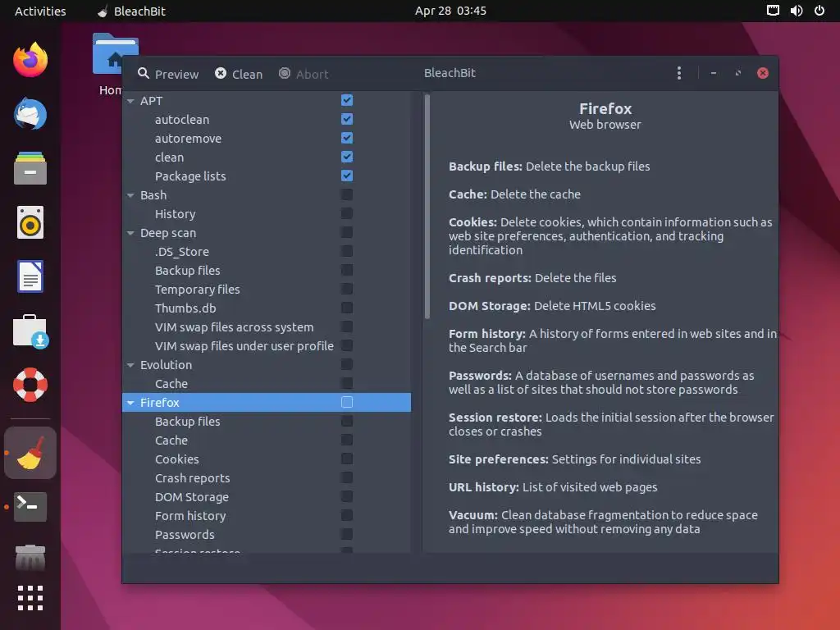Open the BleachBit three-dot menu
Image resolution: width=840 pixels, height=630 pixels.
[x=679, y=73]
